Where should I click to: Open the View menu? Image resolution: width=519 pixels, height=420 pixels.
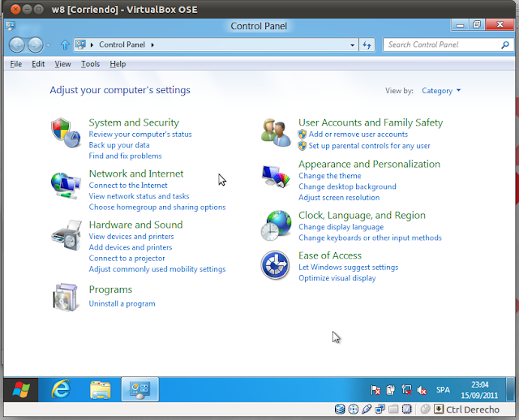tap(62, 64)
